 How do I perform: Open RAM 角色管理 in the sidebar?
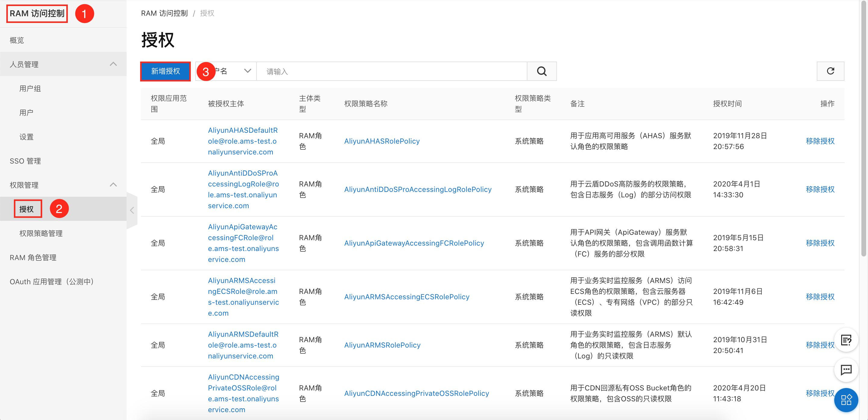(x=33, y=257)
